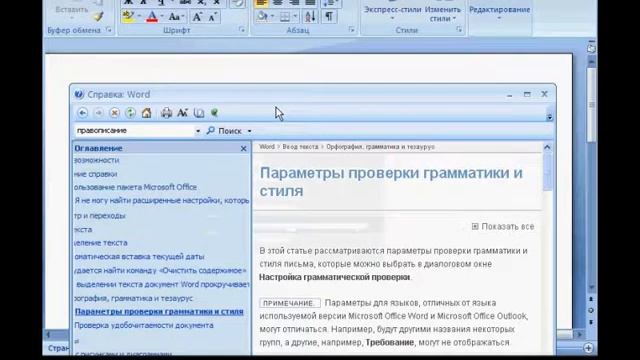
Task: Go back in Word help viewer
Action: click(x=82, y=113)
